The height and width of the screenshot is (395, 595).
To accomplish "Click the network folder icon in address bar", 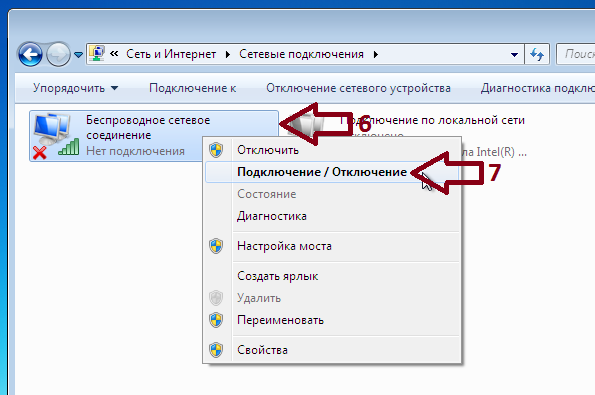I will (97, 54).
